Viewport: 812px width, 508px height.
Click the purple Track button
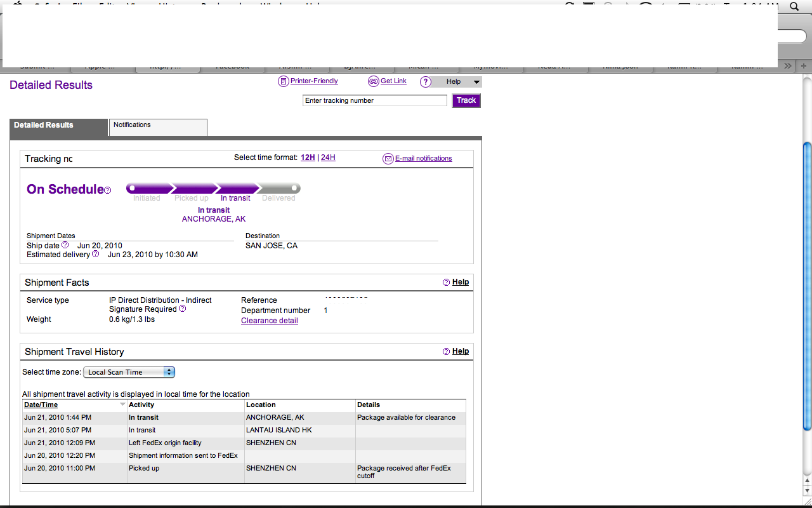(x=466, y=100)
